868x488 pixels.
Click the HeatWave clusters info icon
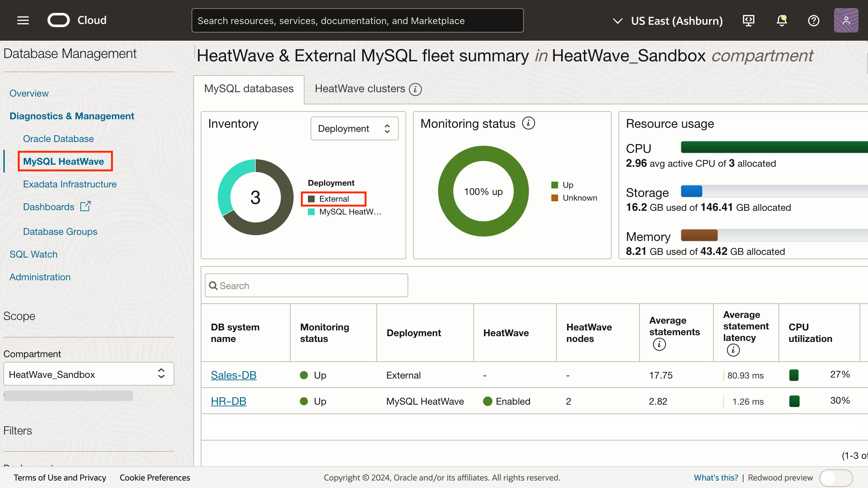tap(415, 89)
